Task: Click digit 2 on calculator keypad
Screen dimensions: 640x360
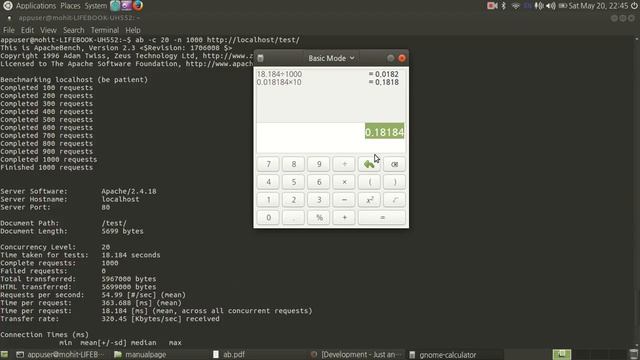Action: point(293,200)
